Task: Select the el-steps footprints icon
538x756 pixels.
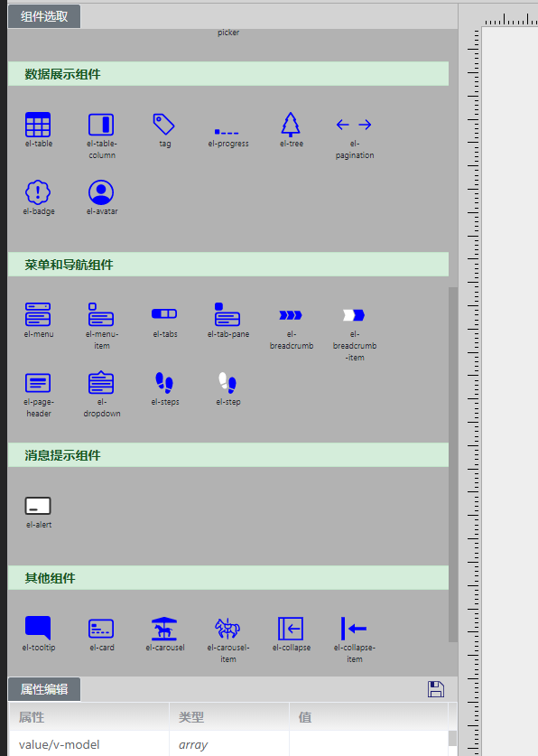Action: (x=164, y=383)
